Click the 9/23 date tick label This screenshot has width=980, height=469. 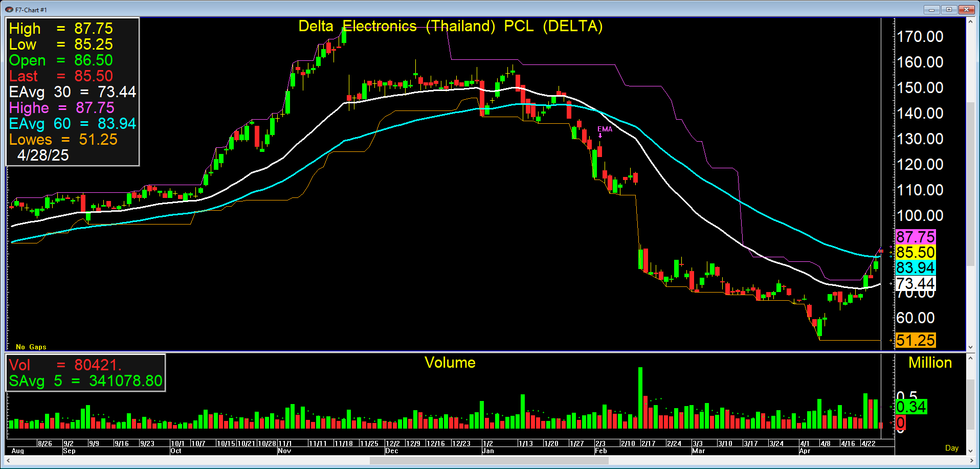tap(147, 443)
